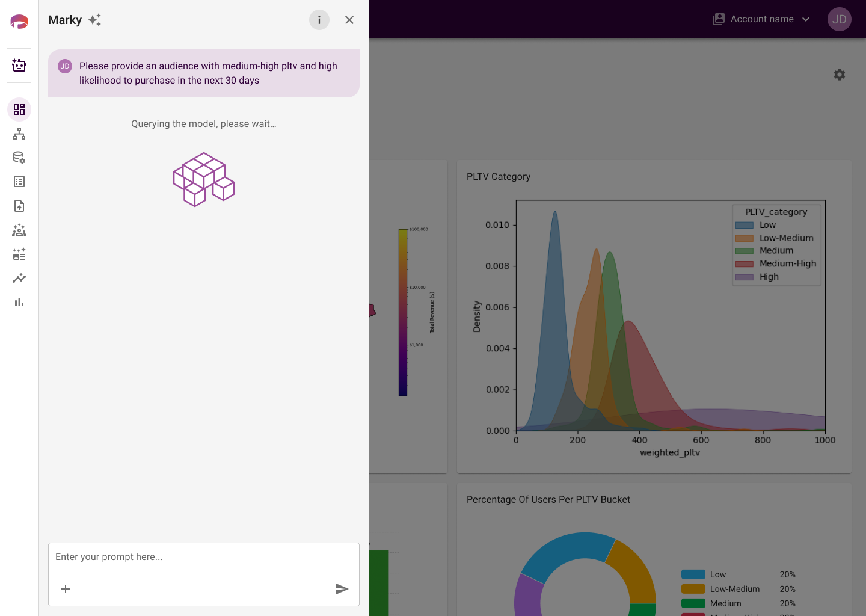Screen dimensions: 866x616
Task: Expand the Account name dropdown
Action: pyautogui.click(x=762, y=19)
